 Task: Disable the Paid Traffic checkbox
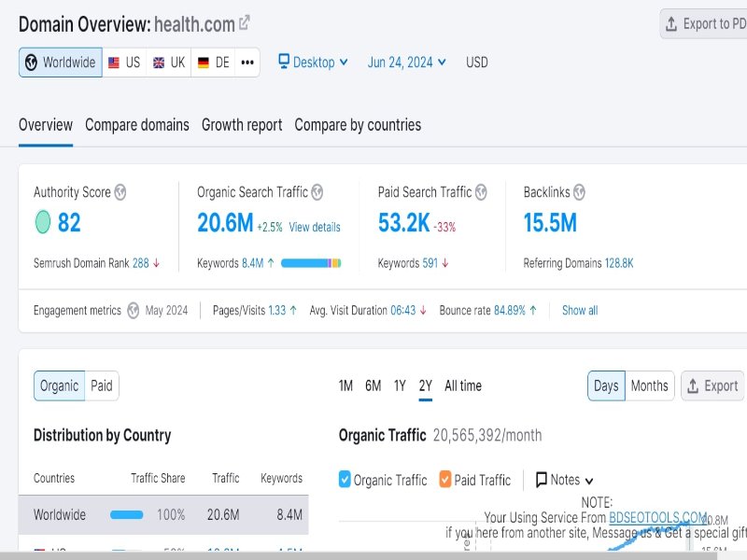coord(444,480)
